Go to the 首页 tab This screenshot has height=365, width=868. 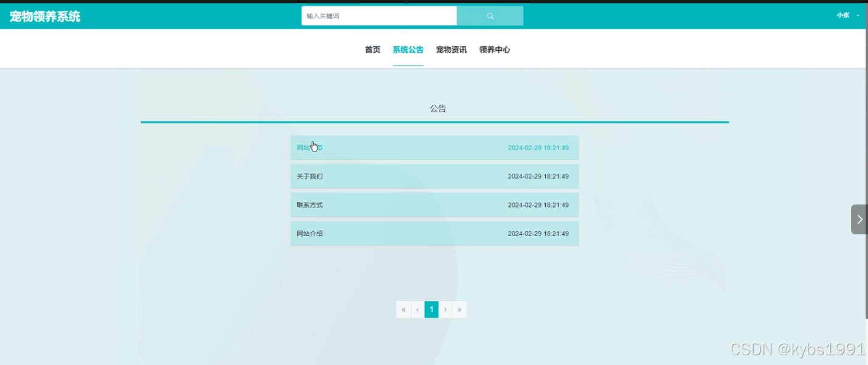click(373, 50)
